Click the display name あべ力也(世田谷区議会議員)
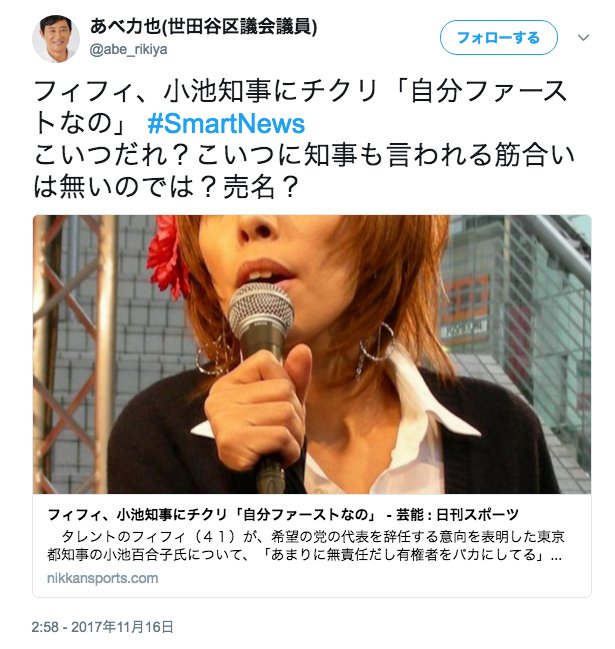615x649 pixels. (203, 27)
